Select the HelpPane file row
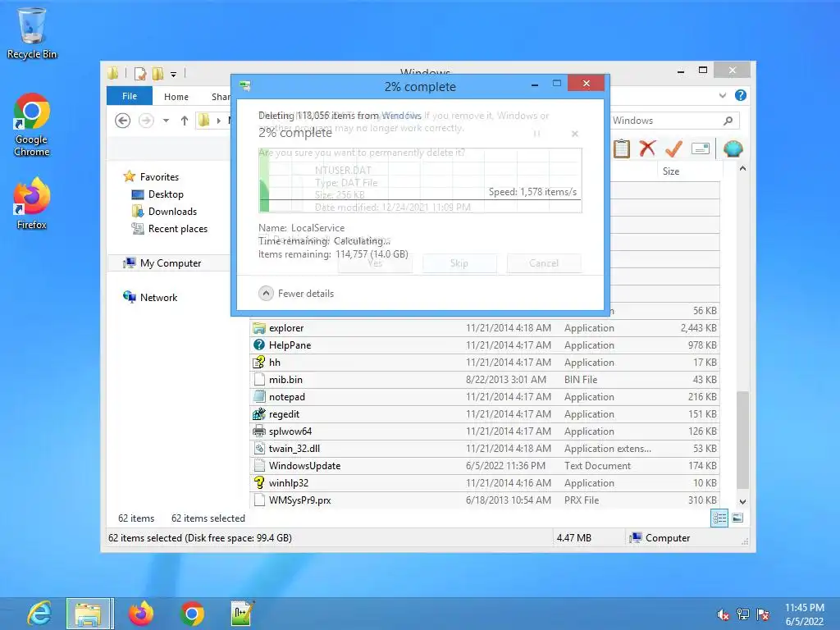The height and width of the screenshot is (630, 840). [485, 345]
